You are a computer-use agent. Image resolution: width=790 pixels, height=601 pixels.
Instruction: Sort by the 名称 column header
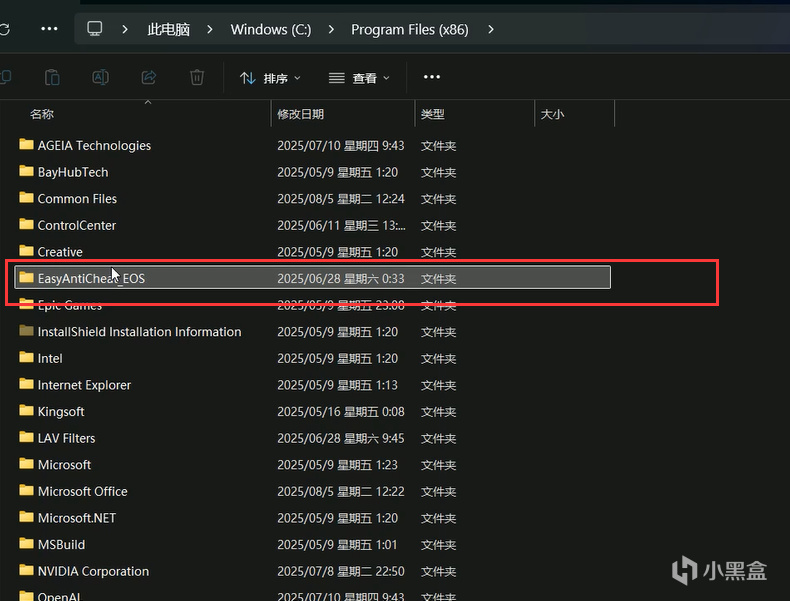coord(42,114)
